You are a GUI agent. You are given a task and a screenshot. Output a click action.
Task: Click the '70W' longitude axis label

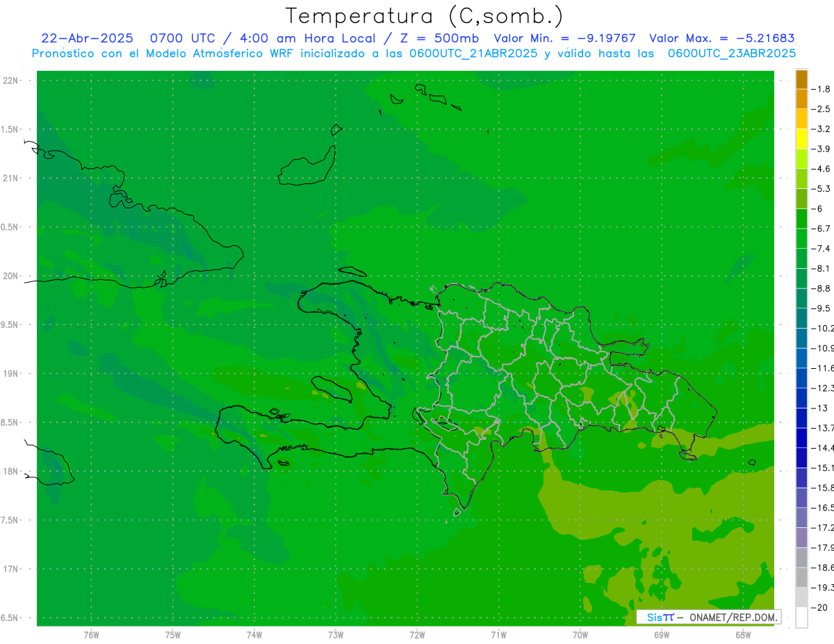[580, 634]
